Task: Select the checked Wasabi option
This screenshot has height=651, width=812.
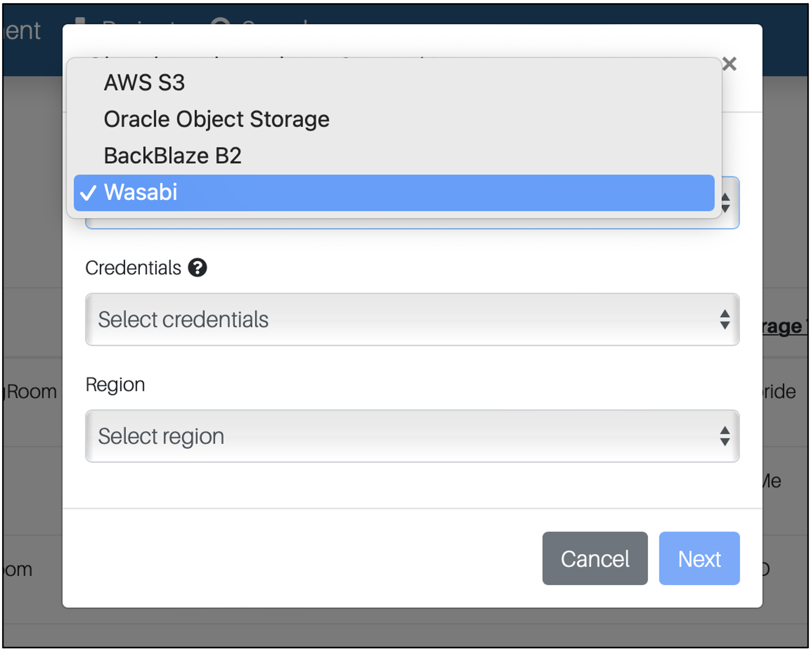Action: point(394,193)
